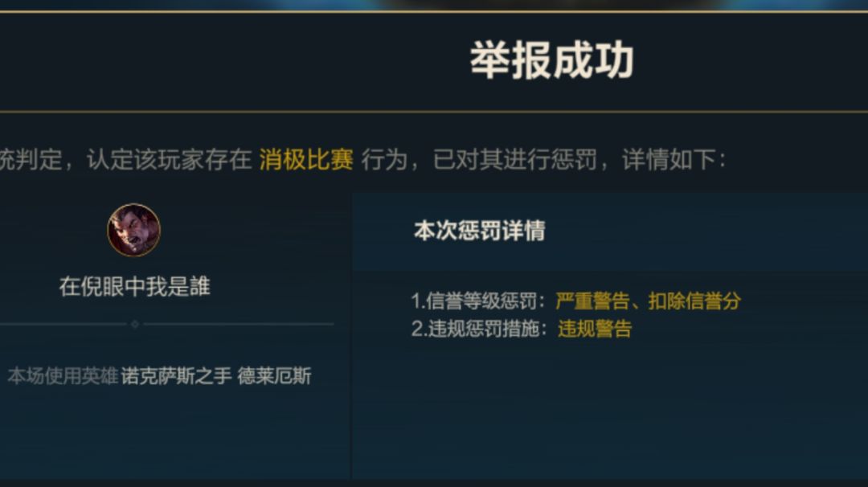The height and width of the screenshot is (487, 868).
Task: Click the 扣除信誉分 penalty text
Action: point(694,301)
